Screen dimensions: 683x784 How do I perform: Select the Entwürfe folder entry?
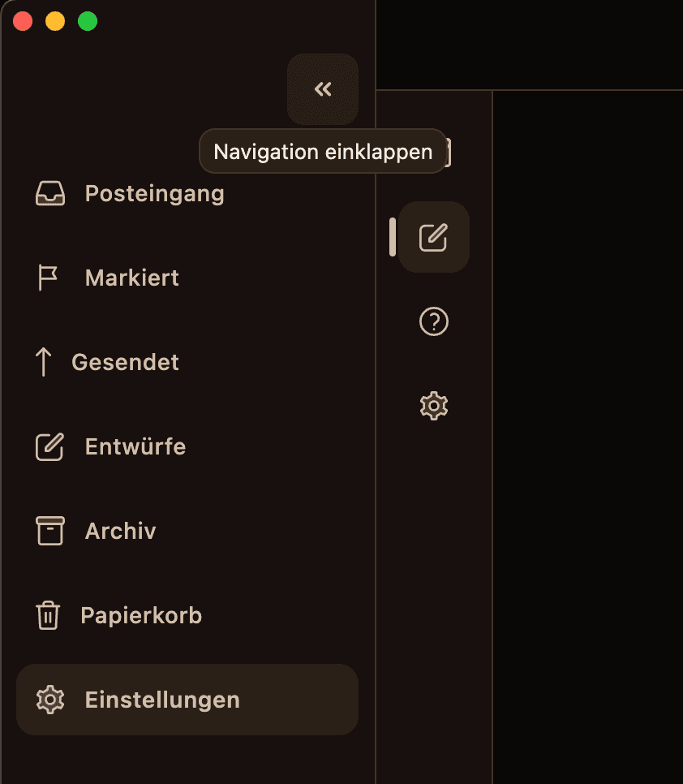click(135, 446)
